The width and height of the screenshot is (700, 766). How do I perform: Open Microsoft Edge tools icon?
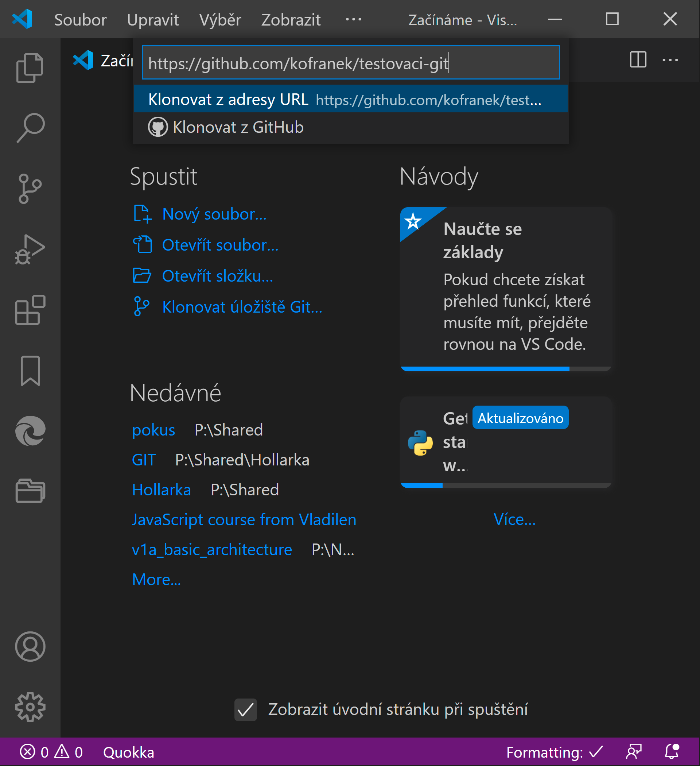click(30, 431)
